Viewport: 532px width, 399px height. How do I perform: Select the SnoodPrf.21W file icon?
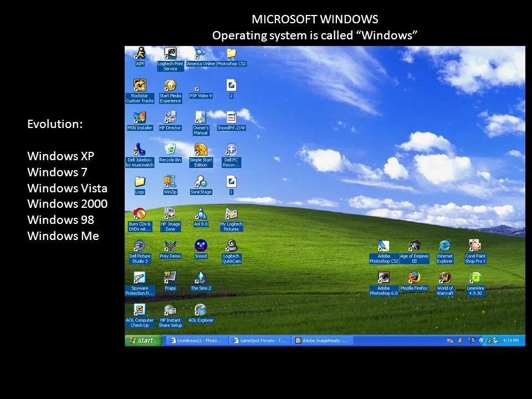click(232, 120)
